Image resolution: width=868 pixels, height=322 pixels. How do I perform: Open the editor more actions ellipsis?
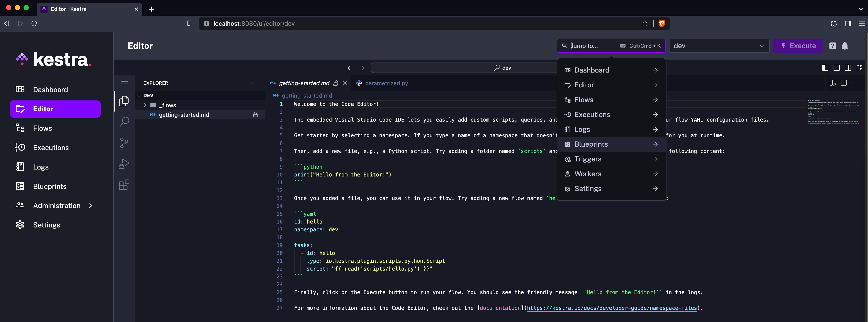point(855,83)
